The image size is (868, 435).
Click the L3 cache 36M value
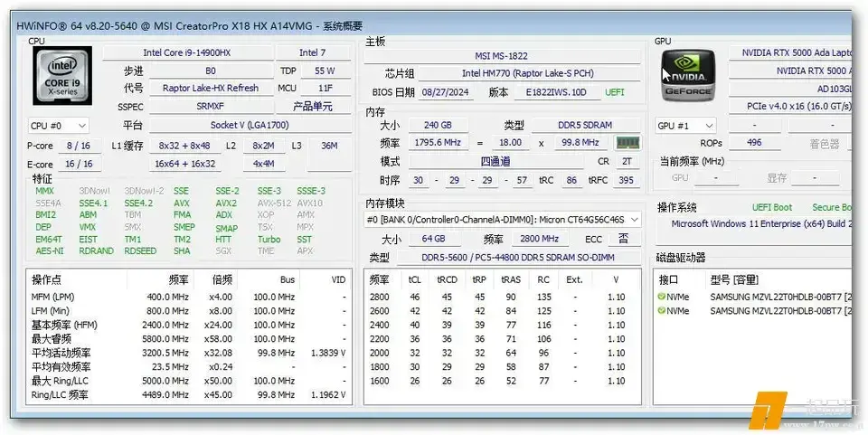tap(329, 146)
